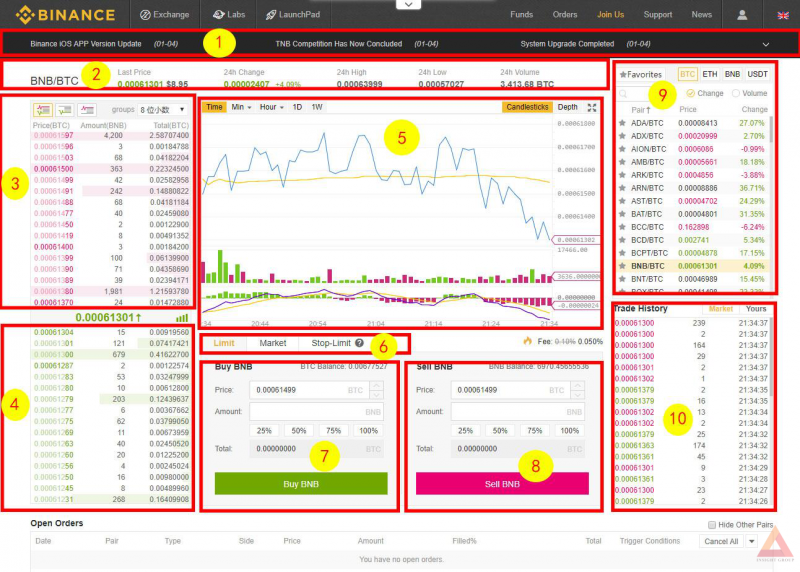Expand chart to fullscreen
800x572 pixels.
point(592,107)
